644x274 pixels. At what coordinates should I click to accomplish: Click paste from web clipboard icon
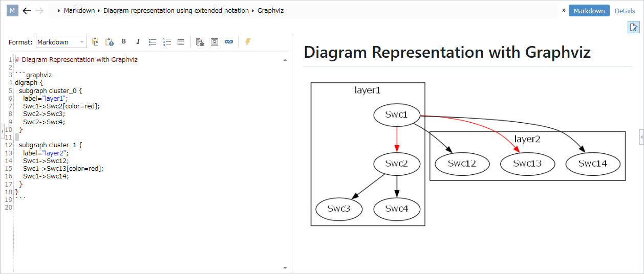(109, 42)
